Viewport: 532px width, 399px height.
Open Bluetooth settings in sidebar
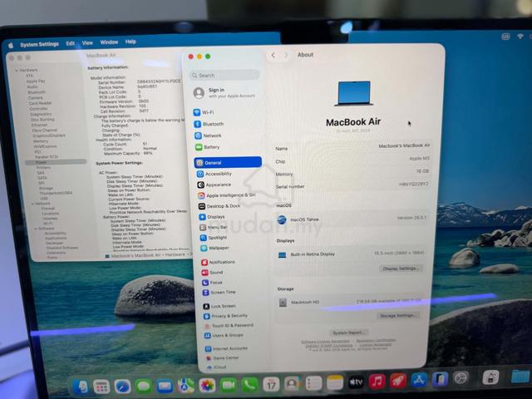pos(209,124)
